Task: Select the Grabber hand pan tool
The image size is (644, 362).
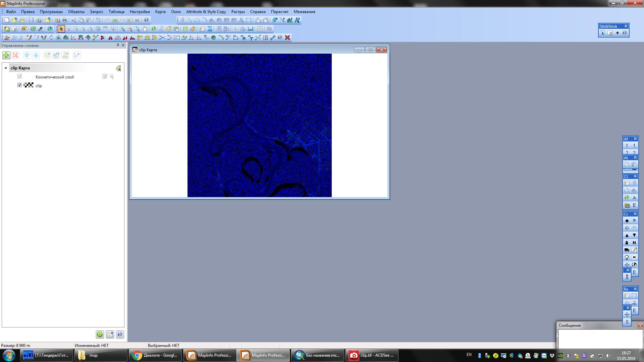Action: (x=145, y=29)
